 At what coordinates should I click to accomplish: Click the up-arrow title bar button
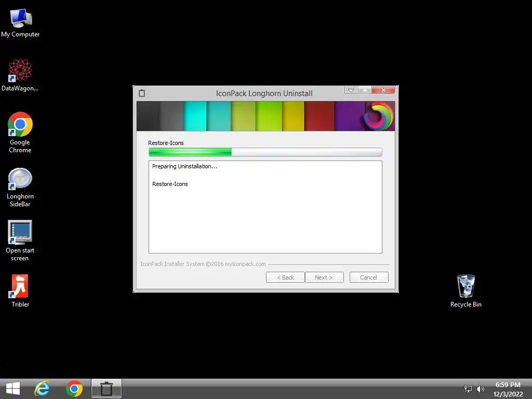point(365,90)
